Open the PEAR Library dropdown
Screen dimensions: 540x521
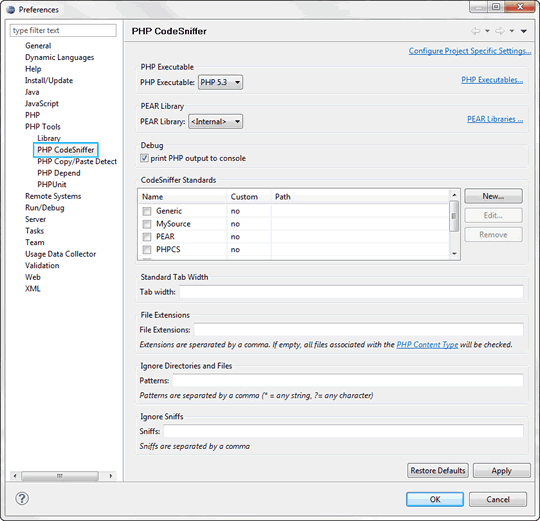pyautogui.click(x=216, y=122)
